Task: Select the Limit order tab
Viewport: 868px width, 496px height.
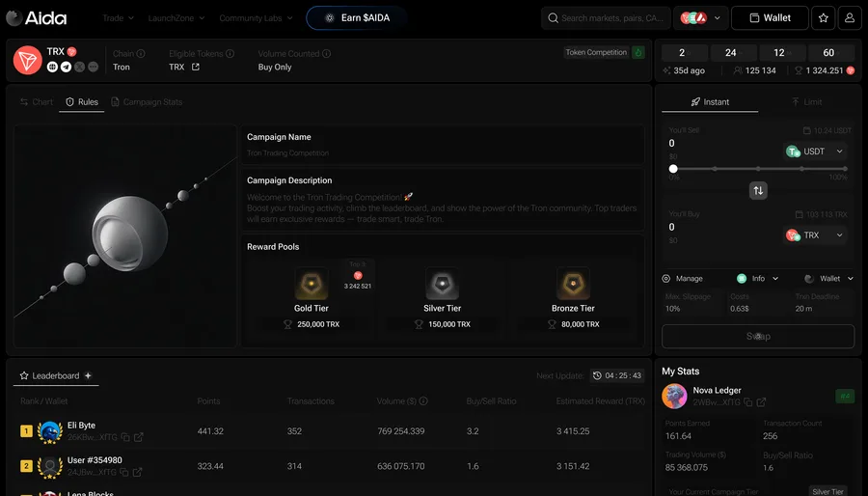Action: pyautogui.click(x=806, y=102)
